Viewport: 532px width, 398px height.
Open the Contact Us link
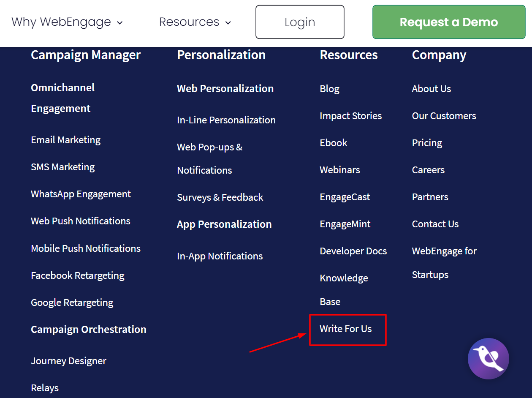pyautogui.click(x=435, y=224)
